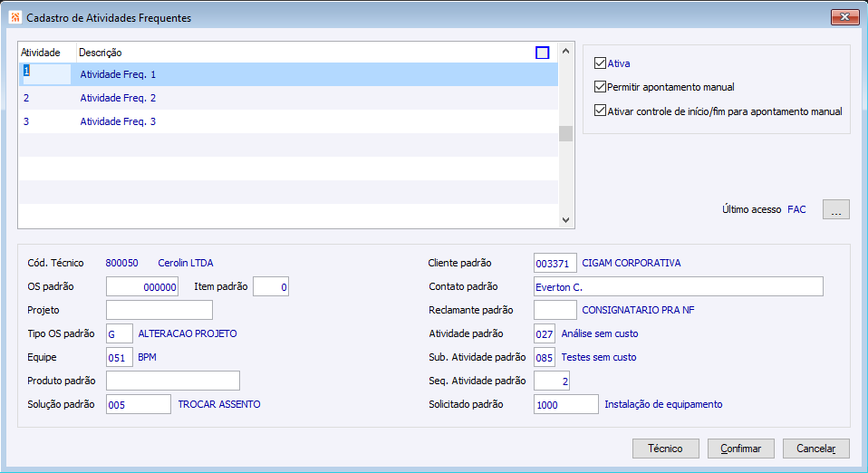Click the Projeto input field
Screen dimensions: 868x473
(159, 310)
